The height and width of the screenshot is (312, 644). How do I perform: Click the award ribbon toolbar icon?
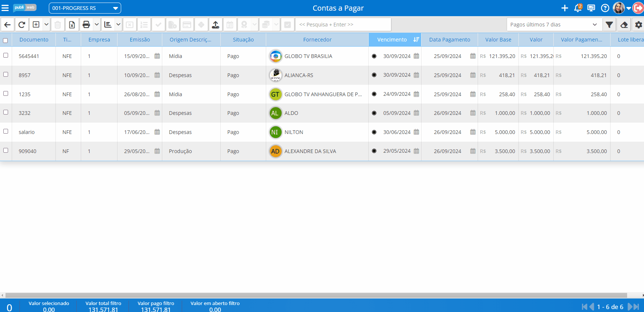(x=244, y=25)
